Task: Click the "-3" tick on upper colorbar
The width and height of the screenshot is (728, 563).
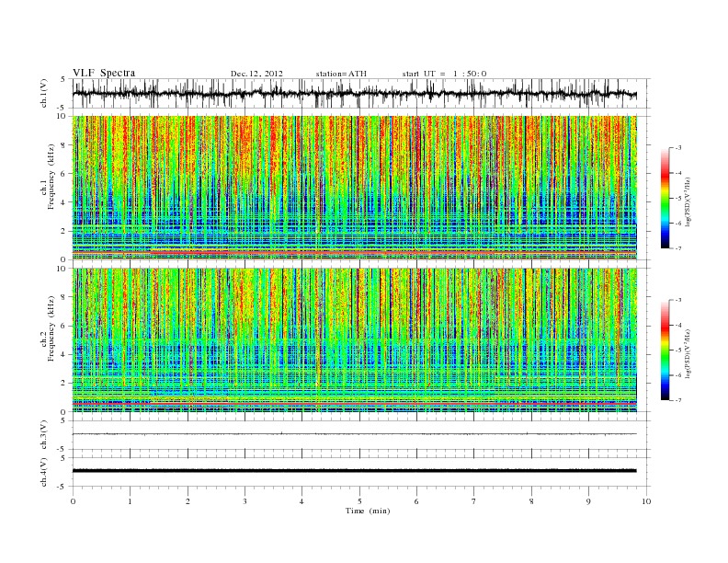Action: [677, 148]
